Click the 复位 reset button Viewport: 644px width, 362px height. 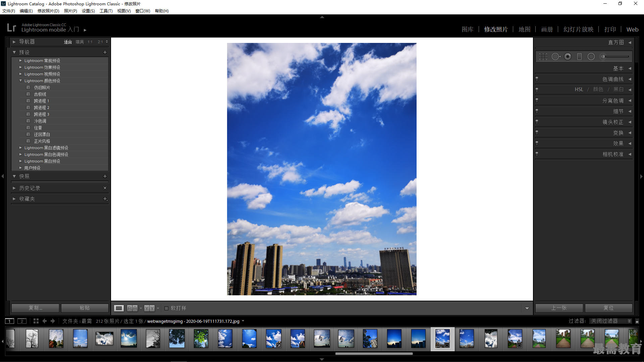coord(608,308)
